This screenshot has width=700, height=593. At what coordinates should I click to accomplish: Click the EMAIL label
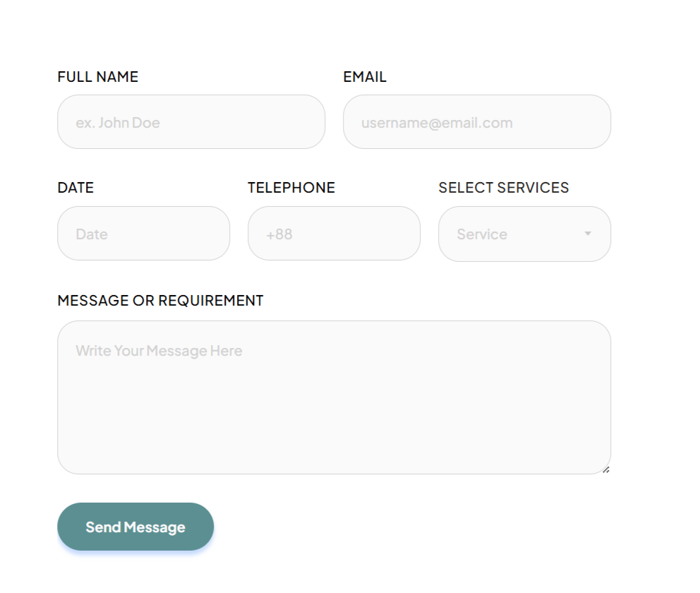point(365,77)
